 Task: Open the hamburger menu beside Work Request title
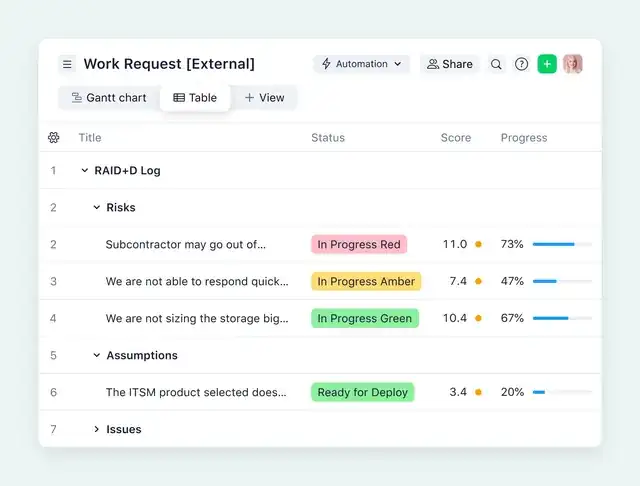[67, 64]
